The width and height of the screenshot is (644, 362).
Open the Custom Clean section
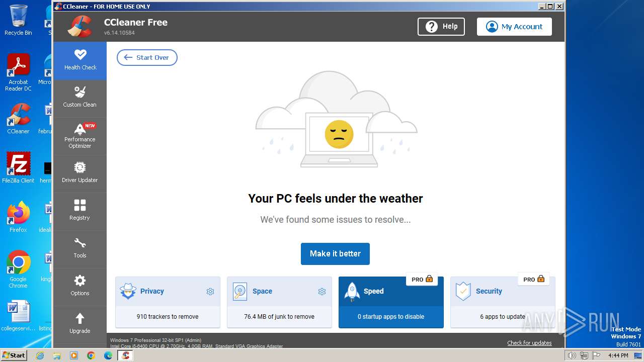tap(80, 99)
